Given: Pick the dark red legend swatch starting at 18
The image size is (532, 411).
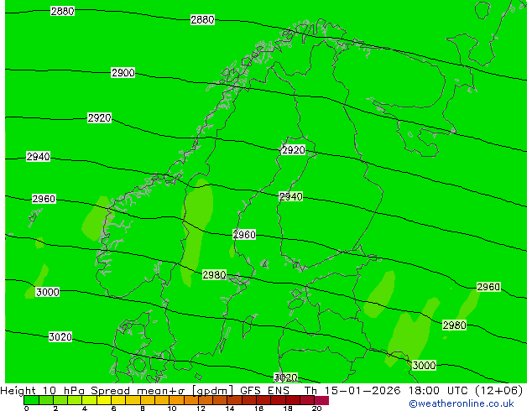Looking at the screenshot, I should [x=293, y=400].
